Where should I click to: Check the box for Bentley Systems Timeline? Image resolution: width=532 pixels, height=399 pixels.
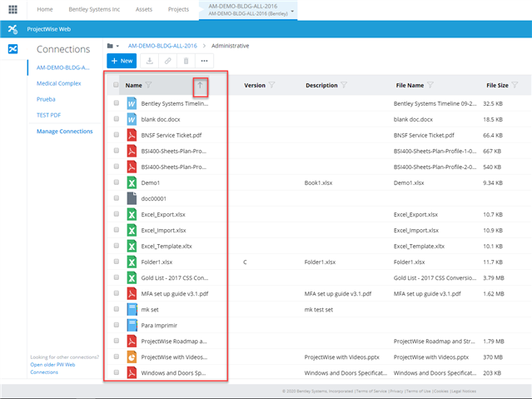tap(117, 103)
